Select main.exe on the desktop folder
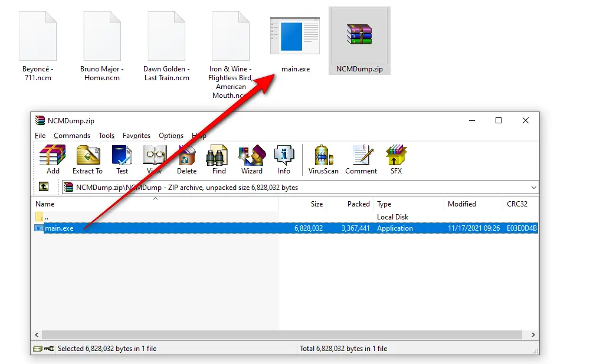This screenshot has height=364, width=590. [296, 45]
